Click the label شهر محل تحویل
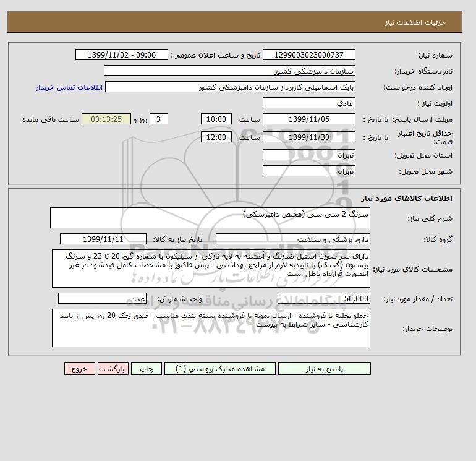The height and width of the screenshot is (461, 476). point(425,171)
